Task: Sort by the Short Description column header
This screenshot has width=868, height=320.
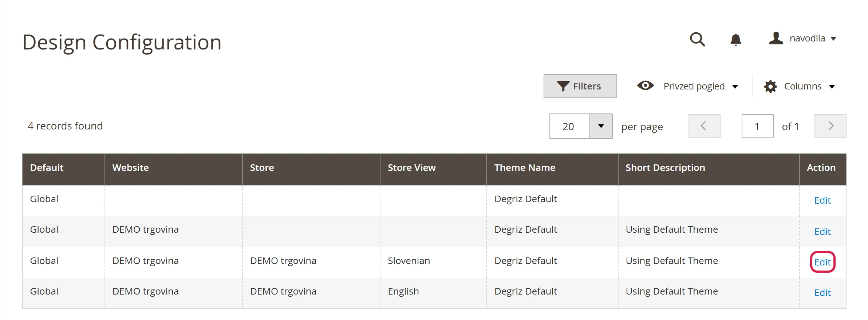Action: pos(709,169)
